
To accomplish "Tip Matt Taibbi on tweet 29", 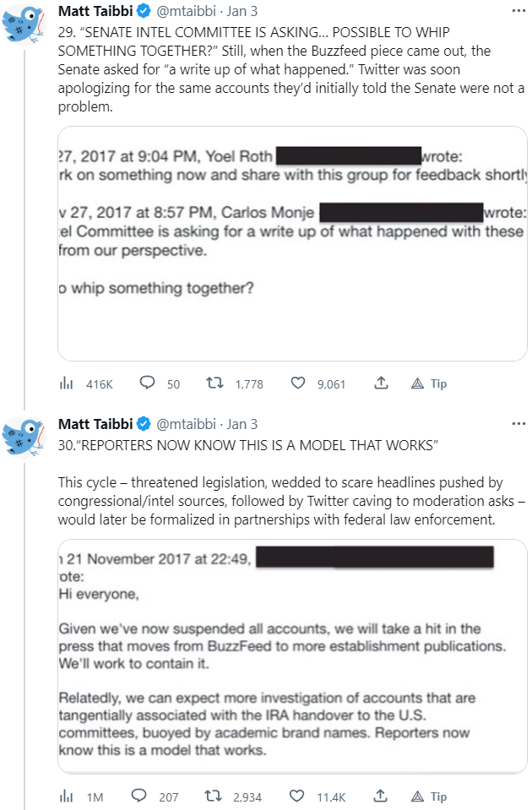I will point(429,383).
